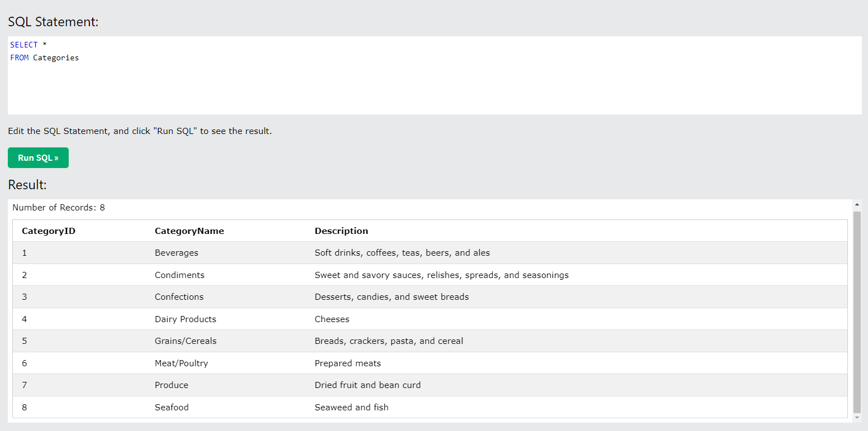Click the Description column header
The width and height of the screenshot is (868, 431).
(341, 231)
